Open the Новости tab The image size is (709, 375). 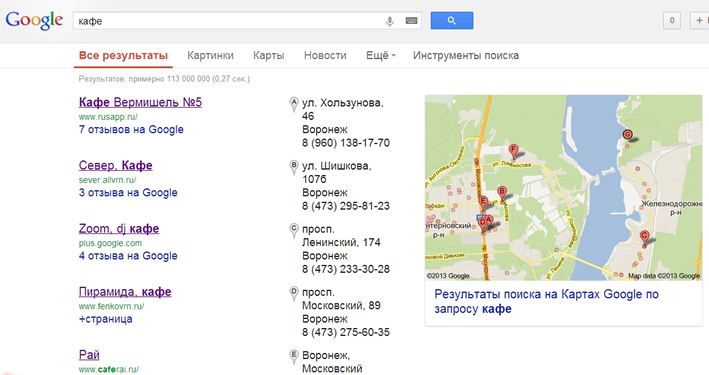pyautogui.click(x=325, y=56)
